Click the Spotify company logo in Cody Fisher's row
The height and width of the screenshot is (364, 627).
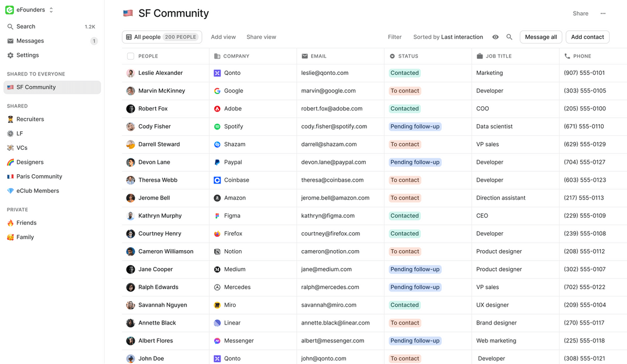point(218,126)
